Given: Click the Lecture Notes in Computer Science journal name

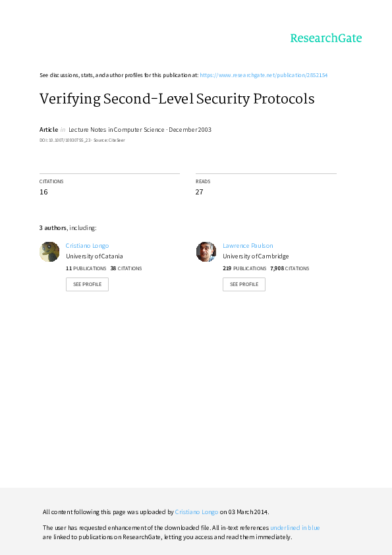Looking at the screenshot, I should 117,130.
